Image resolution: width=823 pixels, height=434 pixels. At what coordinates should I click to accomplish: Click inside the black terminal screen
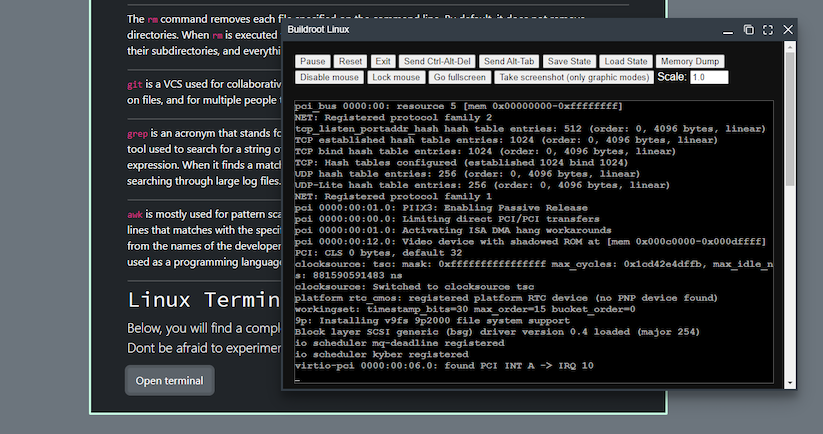(533, 241)
